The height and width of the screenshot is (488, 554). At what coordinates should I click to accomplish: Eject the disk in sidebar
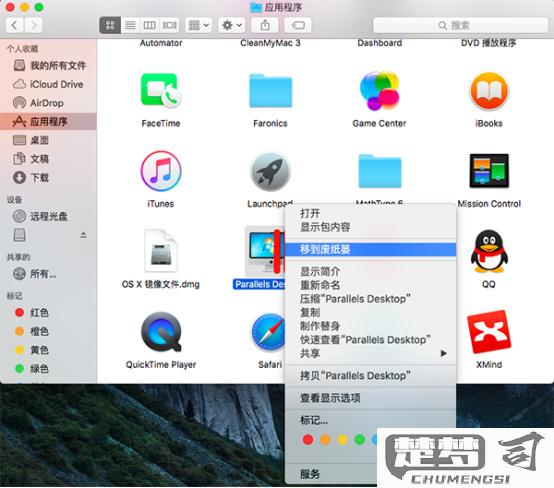click(x=83, y=235)
